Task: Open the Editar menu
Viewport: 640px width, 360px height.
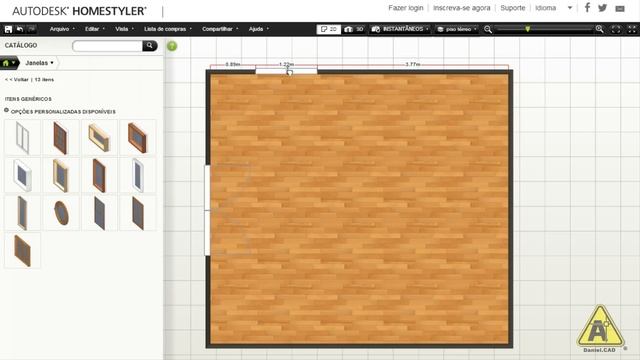Action: (95, 29)
